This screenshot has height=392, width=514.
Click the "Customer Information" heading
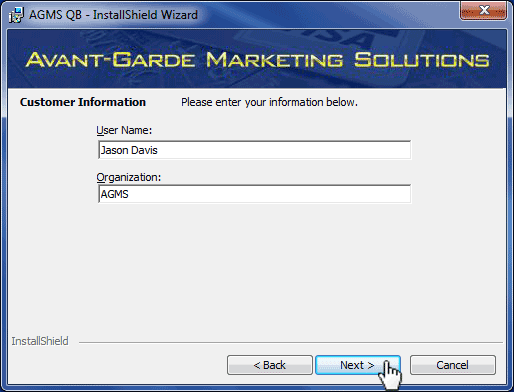point(83,102)
